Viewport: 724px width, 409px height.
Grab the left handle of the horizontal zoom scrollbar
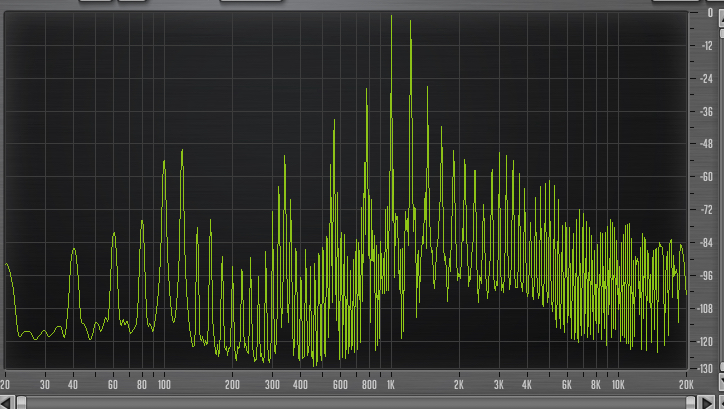(21, 402)
